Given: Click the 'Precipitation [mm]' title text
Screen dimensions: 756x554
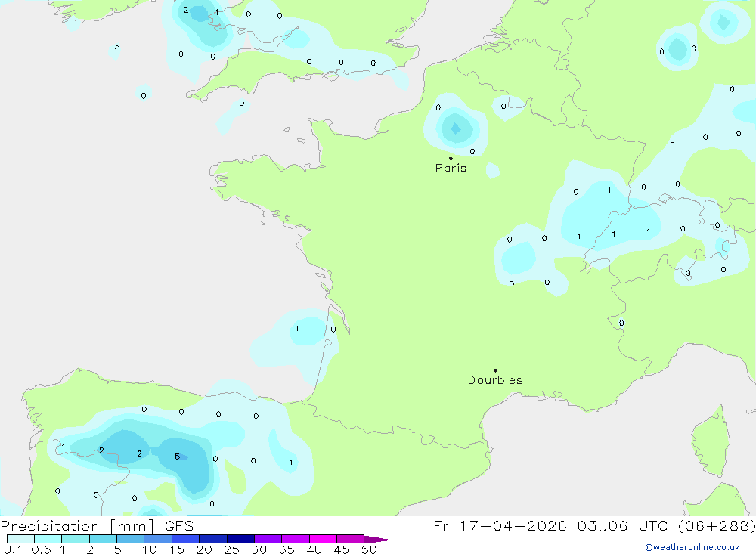Looking at the screenshot, I should (77, 526).
